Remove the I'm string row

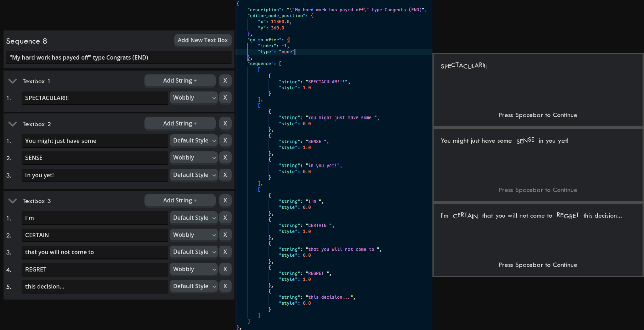point(225,218)
